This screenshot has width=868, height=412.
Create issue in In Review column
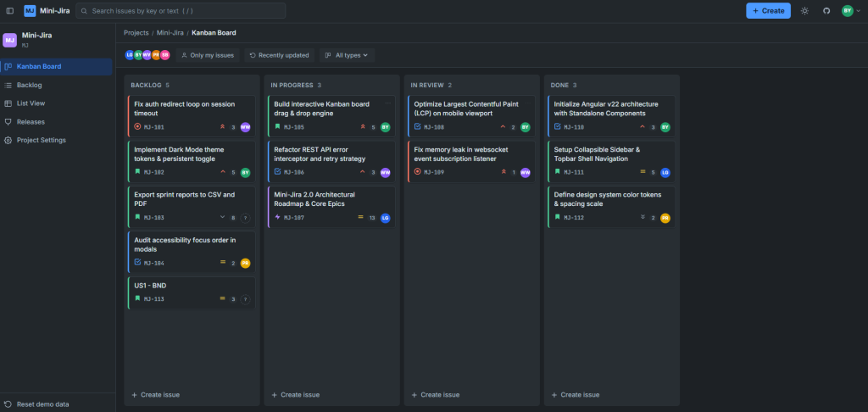point(436,395)
